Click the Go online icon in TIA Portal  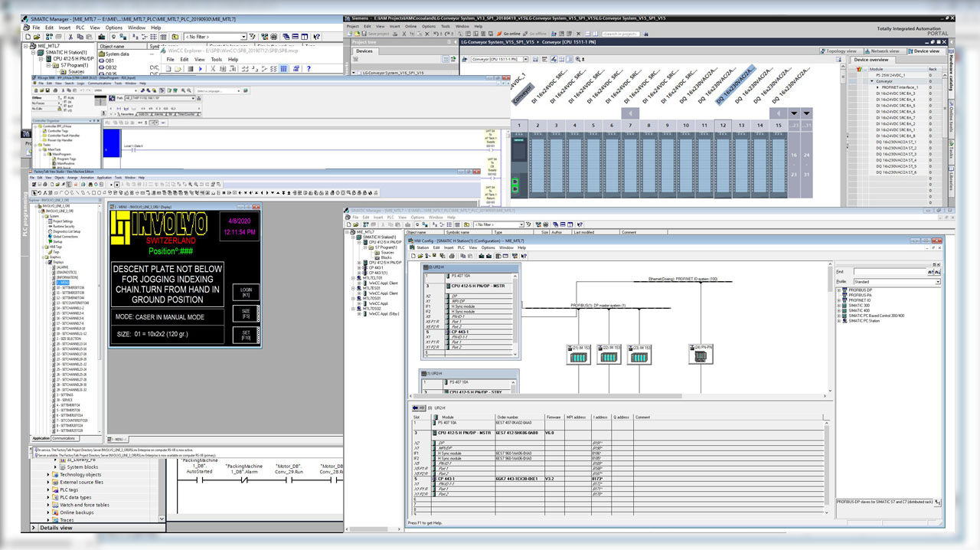499,34
